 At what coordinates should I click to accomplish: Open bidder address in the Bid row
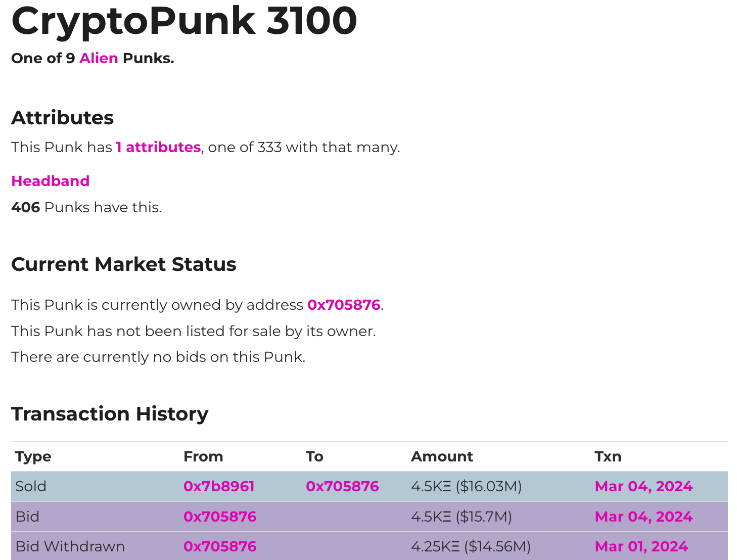pos(220,517)
